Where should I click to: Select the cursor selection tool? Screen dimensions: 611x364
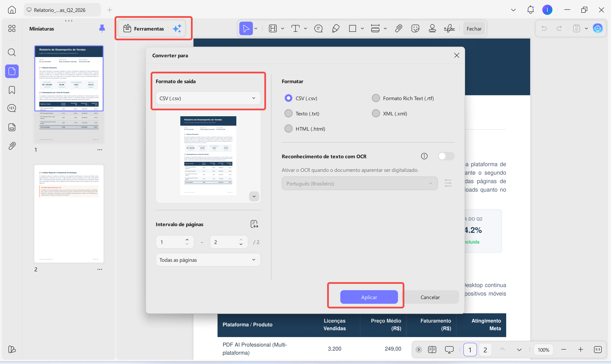tap(246, 28)
